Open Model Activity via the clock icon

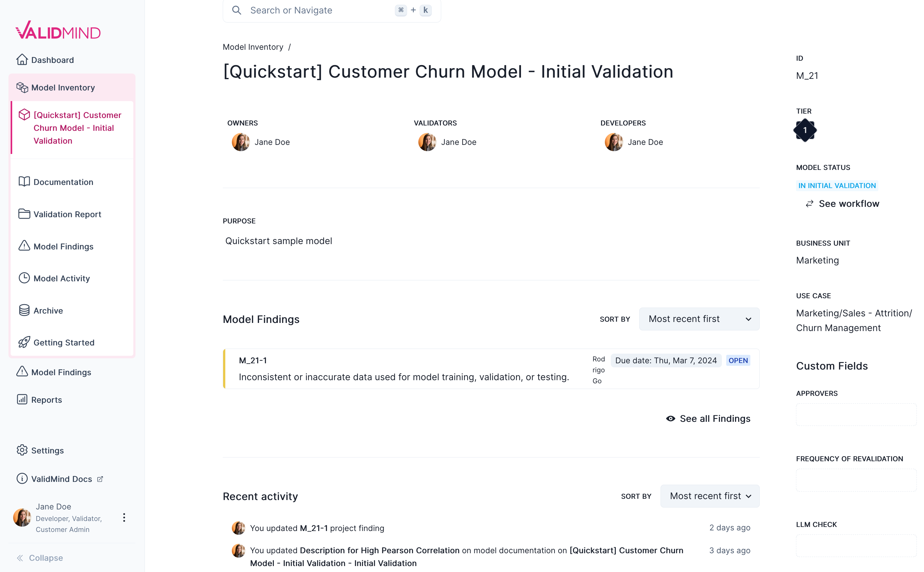[x=61, y=278]
